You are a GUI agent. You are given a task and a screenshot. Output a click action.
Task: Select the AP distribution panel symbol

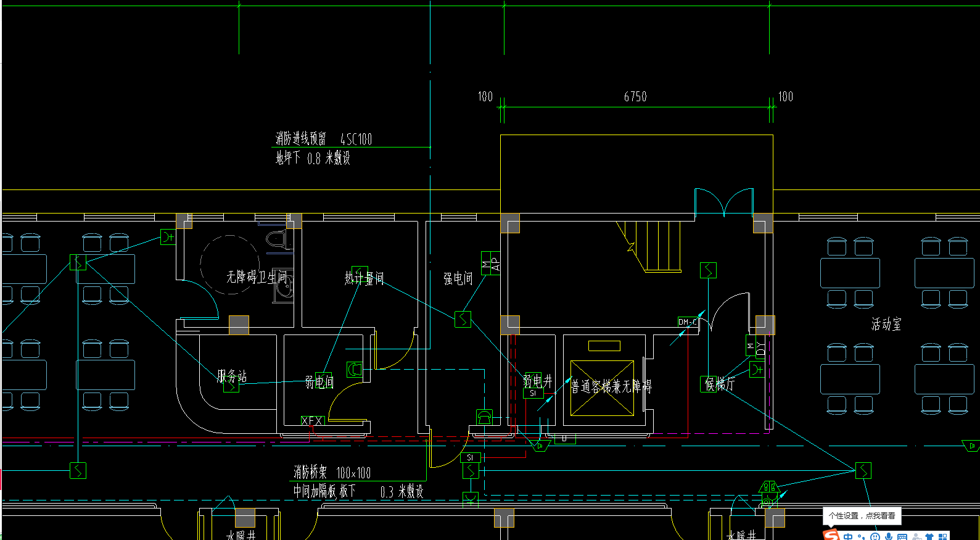coord(490,264)
